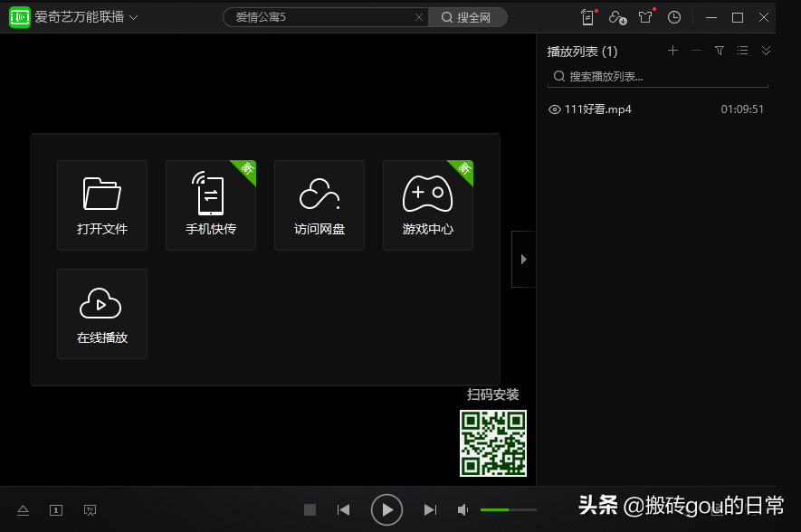Open the cloud download icon in title bar
This screenshot has height=532, width=801.
pyautogui.click(x=617, y=17)
